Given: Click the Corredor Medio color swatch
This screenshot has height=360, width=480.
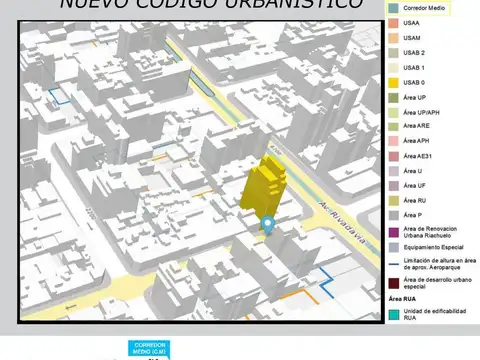Looking at the screenshot, I should click(x=394, y=8).
